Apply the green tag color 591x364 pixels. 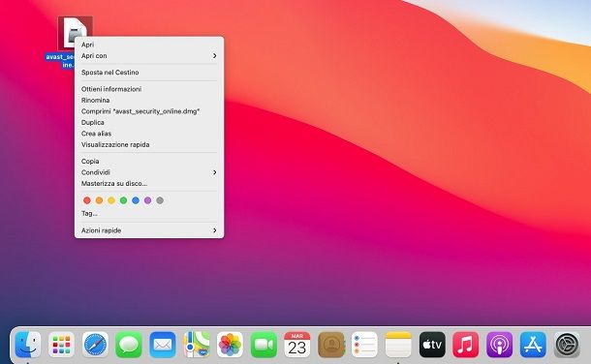click(x=123, y=200)
